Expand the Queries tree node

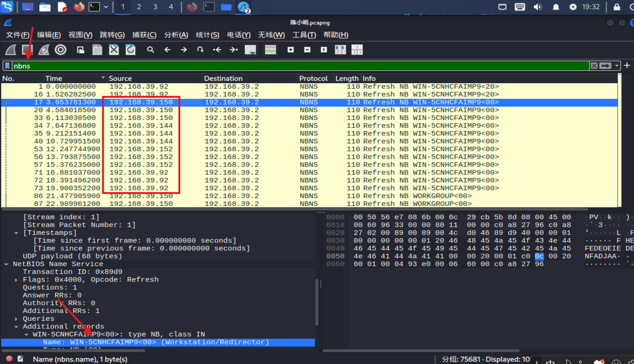coord(16,319)
